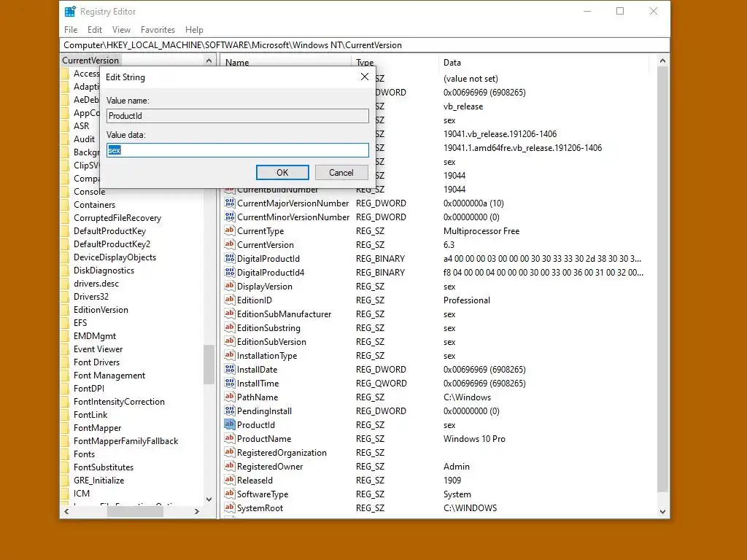Click the PendingInstall DWORD icon
747x560 pixels.
[230, 411]
